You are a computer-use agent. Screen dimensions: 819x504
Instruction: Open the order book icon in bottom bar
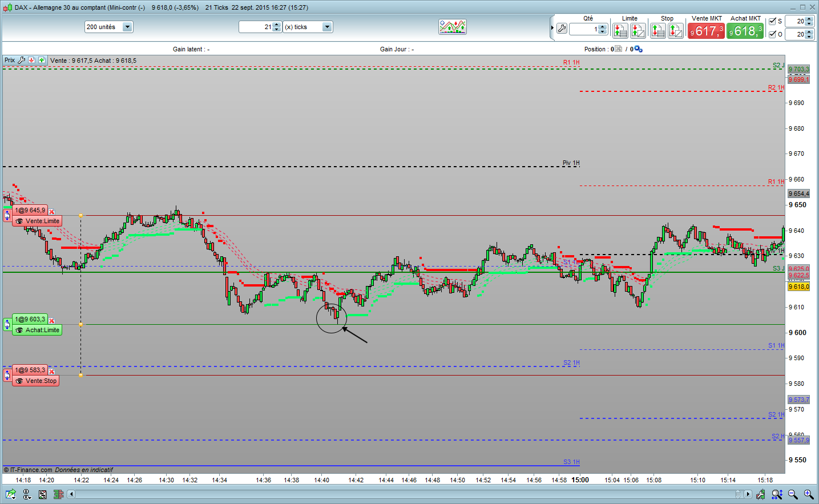58,494
